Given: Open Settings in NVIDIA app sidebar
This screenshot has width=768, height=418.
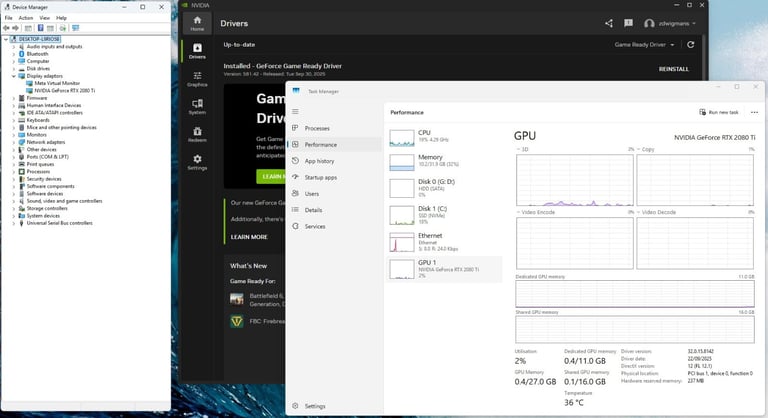Looking at the screenshot, I should pyautogui.click(x=197, y=162).
